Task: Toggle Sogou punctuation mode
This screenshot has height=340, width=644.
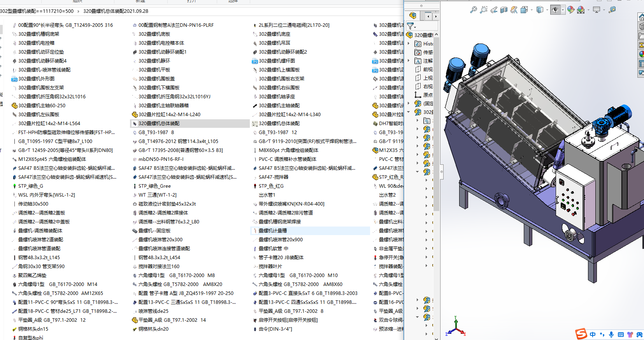Action: pyautogui.click(x=602, y=335)
